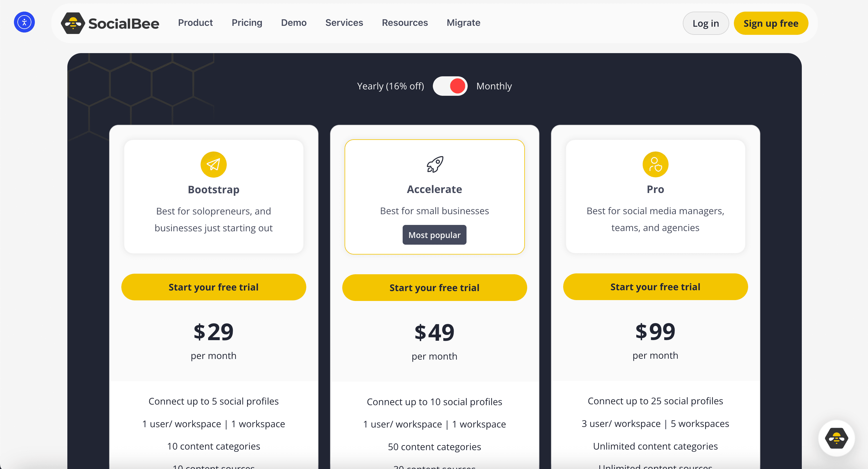Click the Most popular badge
The height and width of the screenshot is (469, 868).
[435, 235]
